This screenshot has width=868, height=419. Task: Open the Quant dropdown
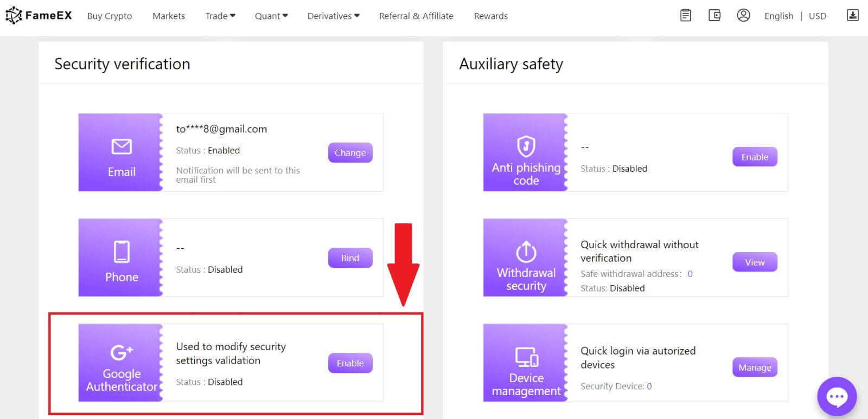coord(271,16)
